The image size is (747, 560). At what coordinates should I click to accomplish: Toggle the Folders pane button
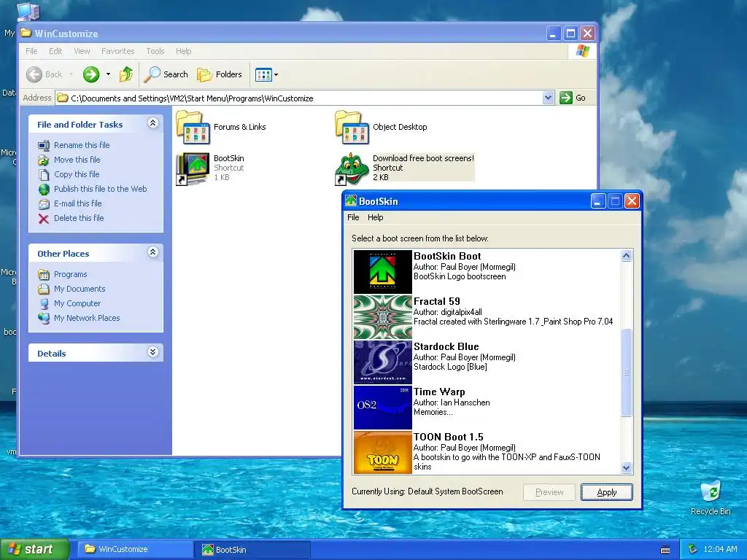pos(220,74)
